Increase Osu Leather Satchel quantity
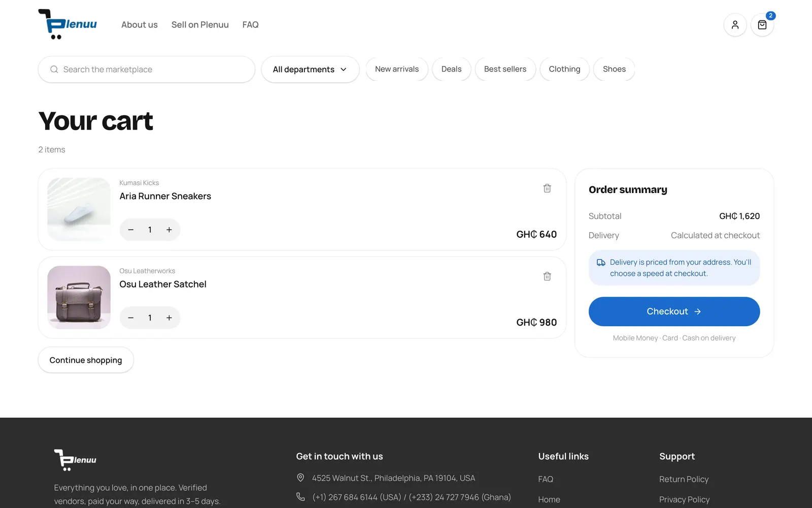 (169, 318)
